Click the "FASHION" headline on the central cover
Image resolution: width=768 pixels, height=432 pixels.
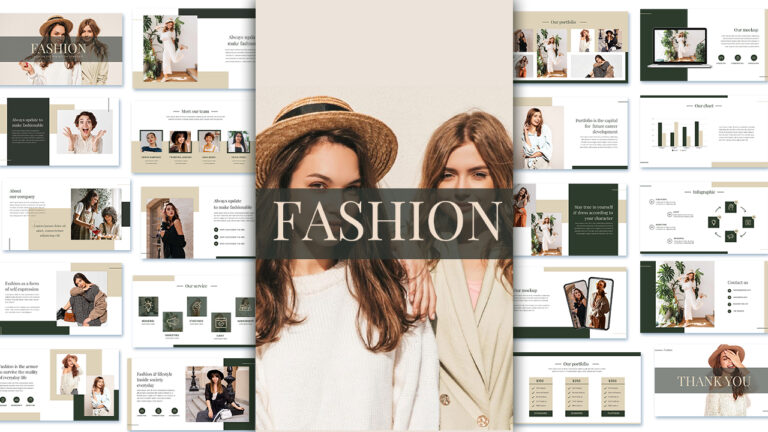pos(386,221)
